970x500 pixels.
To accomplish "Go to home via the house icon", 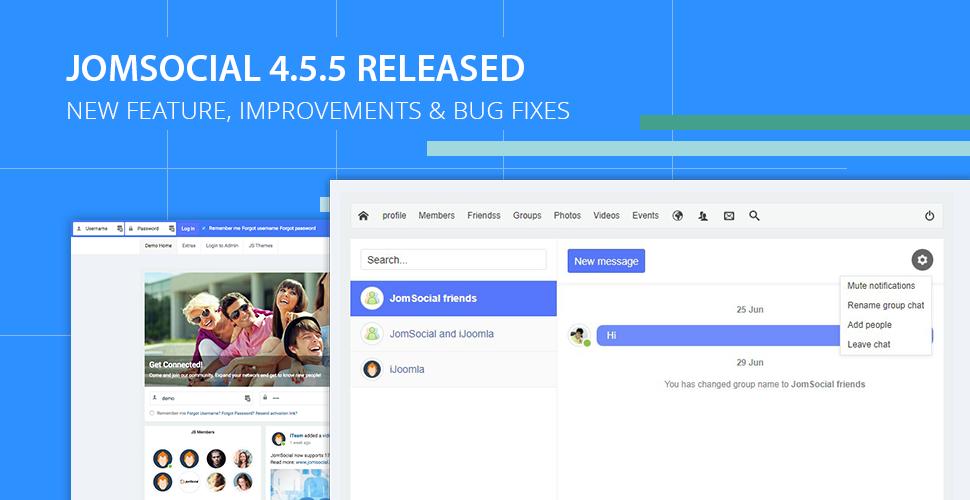I will click(x=363, y=216).
